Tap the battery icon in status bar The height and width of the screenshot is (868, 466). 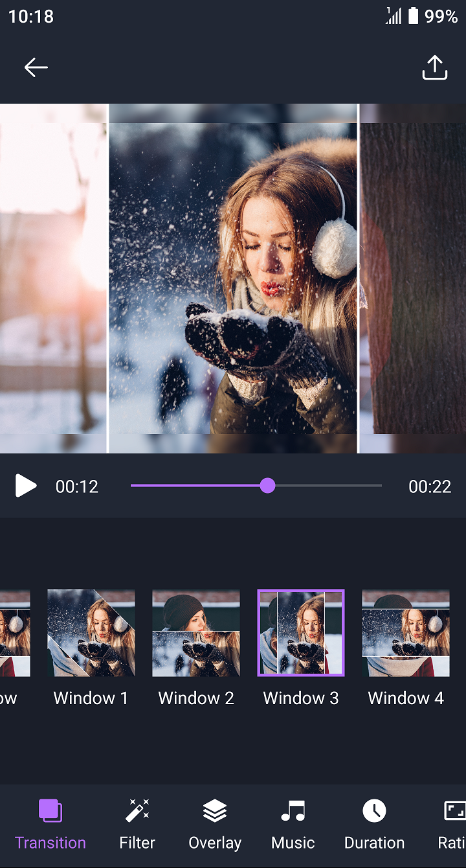coord(413,16)
